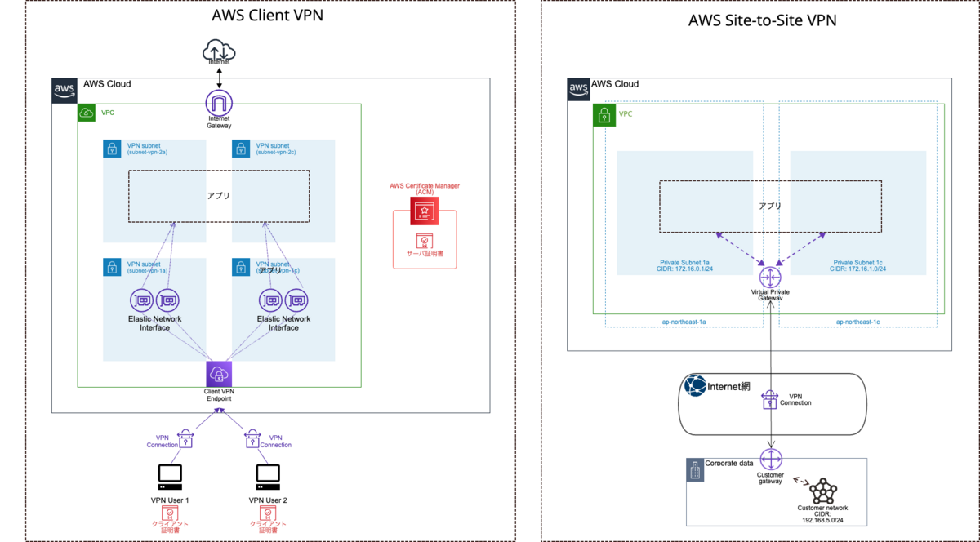Click the "VPN subnet (subnet-vpn-2a)" label

click(x=148, y=149)
